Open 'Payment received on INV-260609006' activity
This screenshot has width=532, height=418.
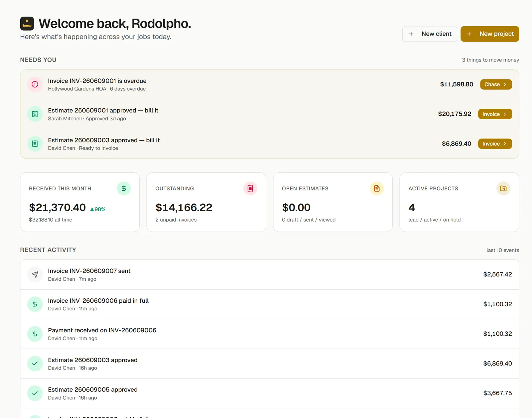pos(270,334)
